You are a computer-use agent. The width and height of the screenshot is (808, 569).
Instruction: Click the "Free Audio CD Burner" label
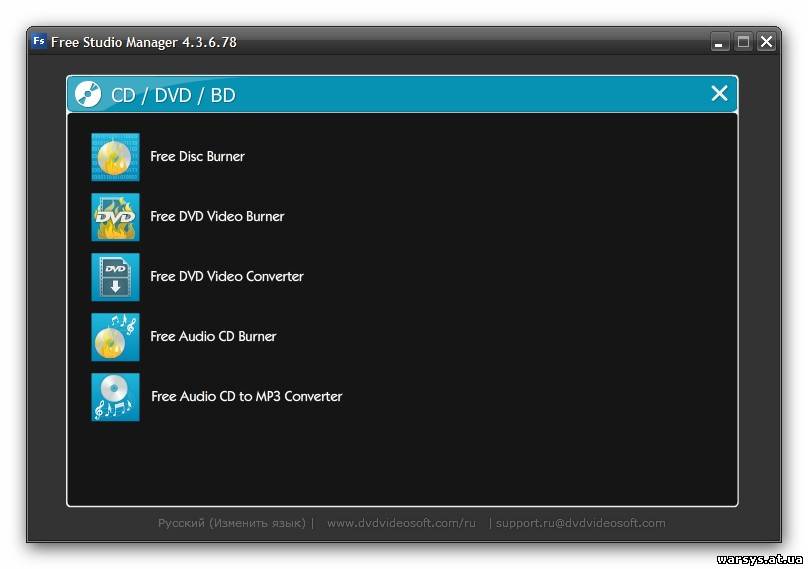click(213, 337)
